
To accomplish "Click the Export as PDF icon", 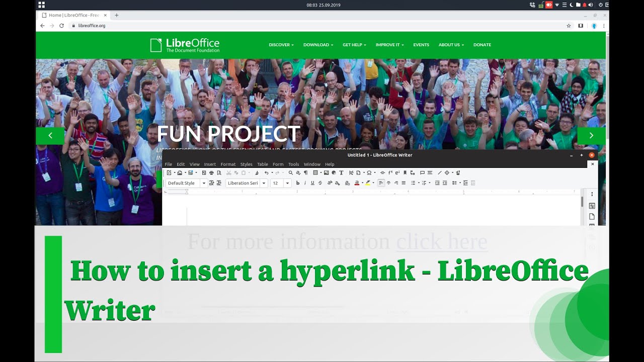I will [x=204, y=172].
